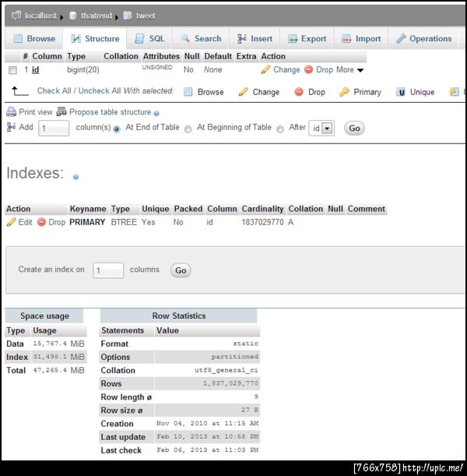Click Check All link
The image size is (467, 476).
tap(54, 91)
